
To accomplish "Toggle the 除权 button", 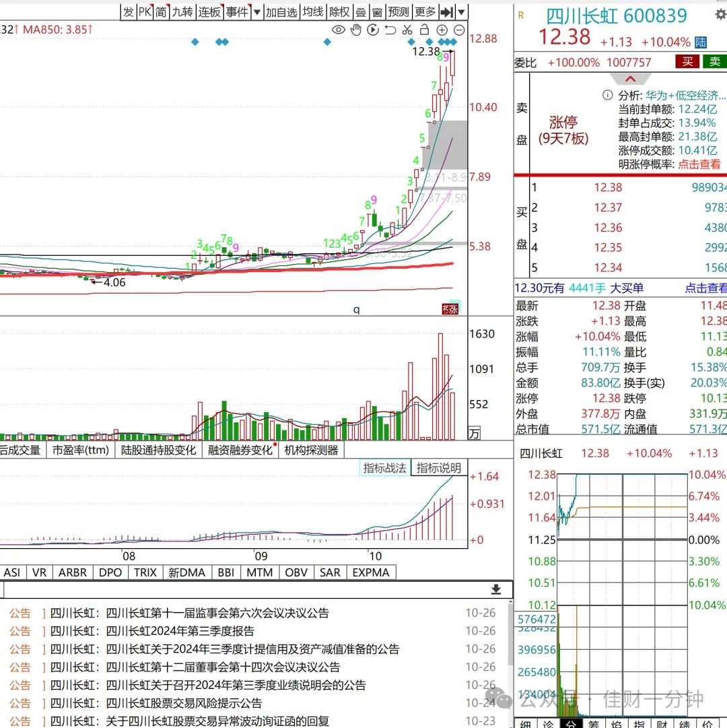I will pyautogui.click(x=339, y=12).
